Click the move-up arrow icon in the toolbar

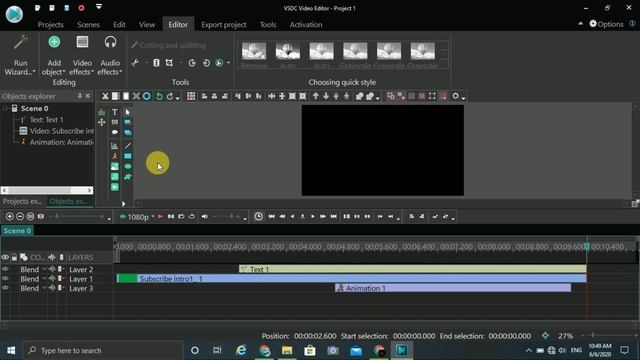(316, 96)
